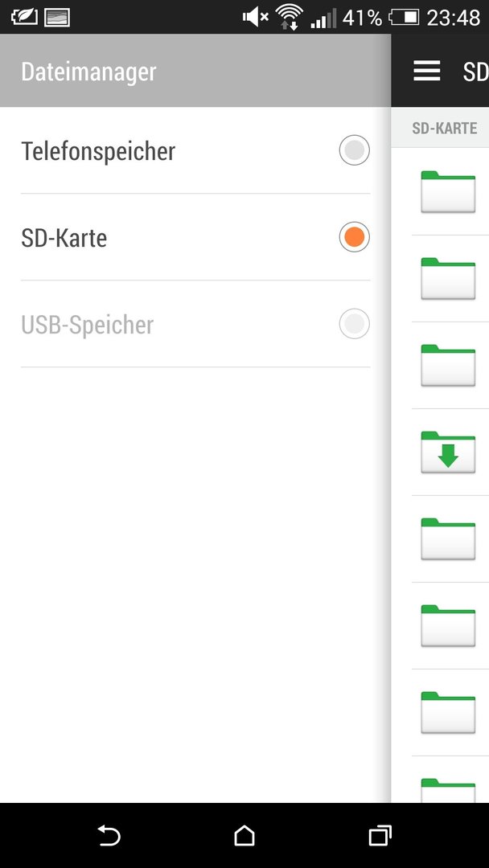Tap the Android home navigation icon

pyautogui.click(x=244, y=835)
